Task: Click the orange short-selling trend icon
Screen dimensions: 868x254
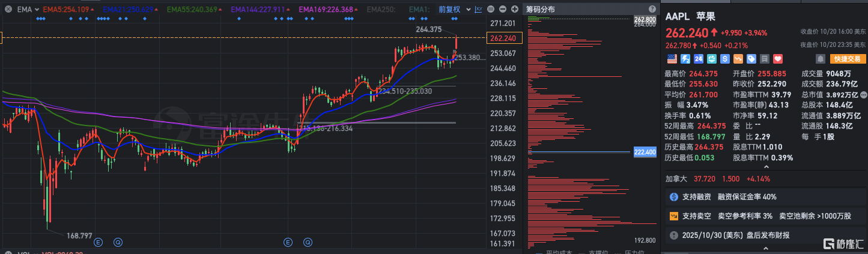Action: 738,59
